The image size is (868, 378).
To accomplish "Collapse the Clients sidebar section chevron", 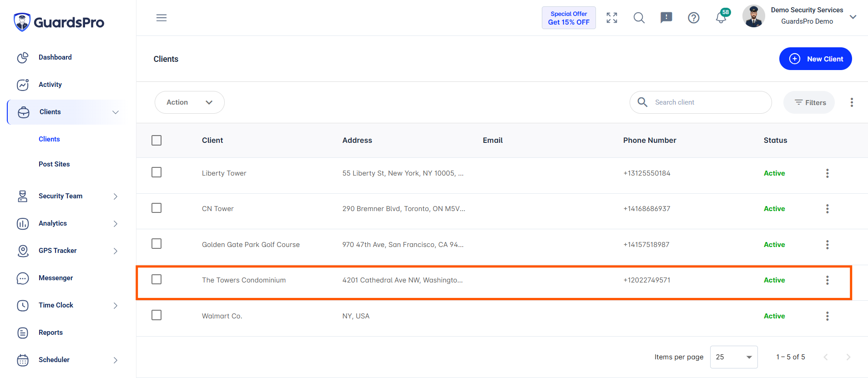I will coord(116,112).
